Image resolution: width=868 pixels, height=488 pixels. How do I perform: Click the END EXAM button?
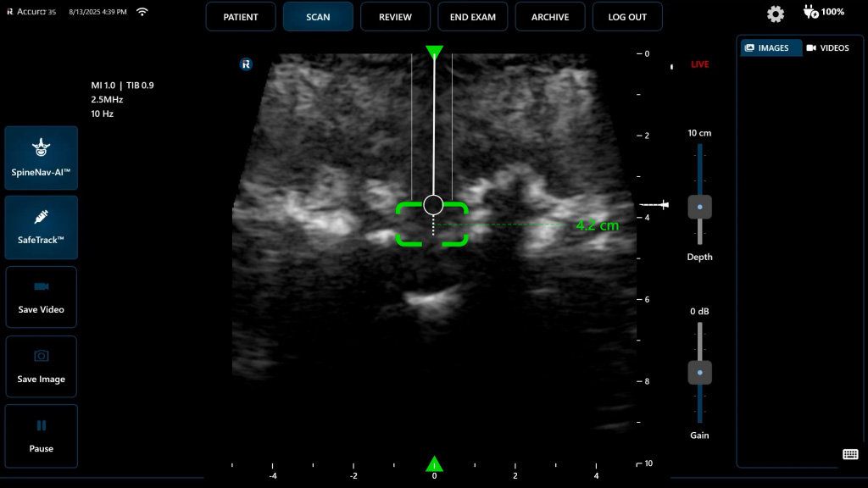pos(473,17)
